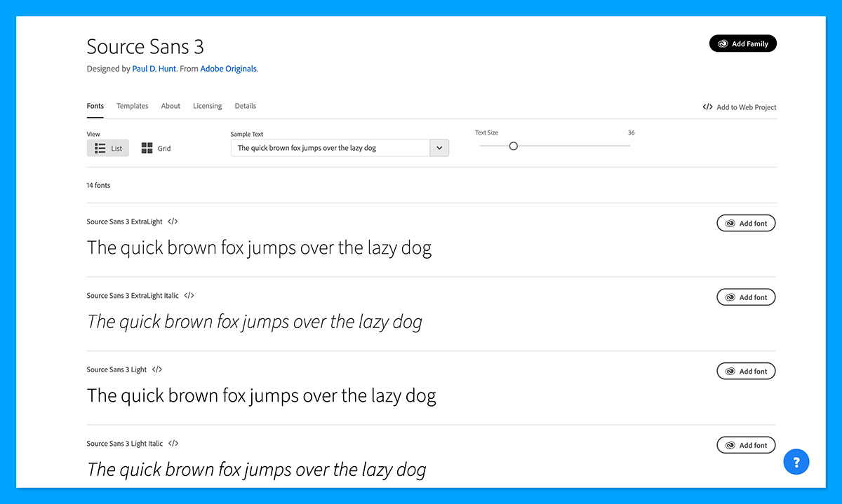The image size is (842, 504).
Task: Click the code icon beside Source Sans 3 Light
Action: click(157, 369)
